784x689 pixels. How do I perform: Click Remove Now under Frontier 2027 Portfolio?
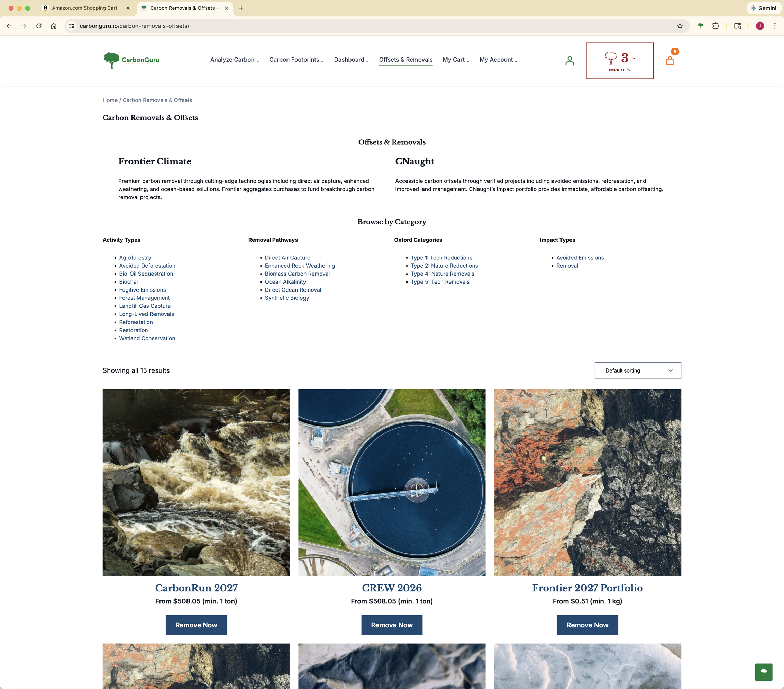coord(587,625)
